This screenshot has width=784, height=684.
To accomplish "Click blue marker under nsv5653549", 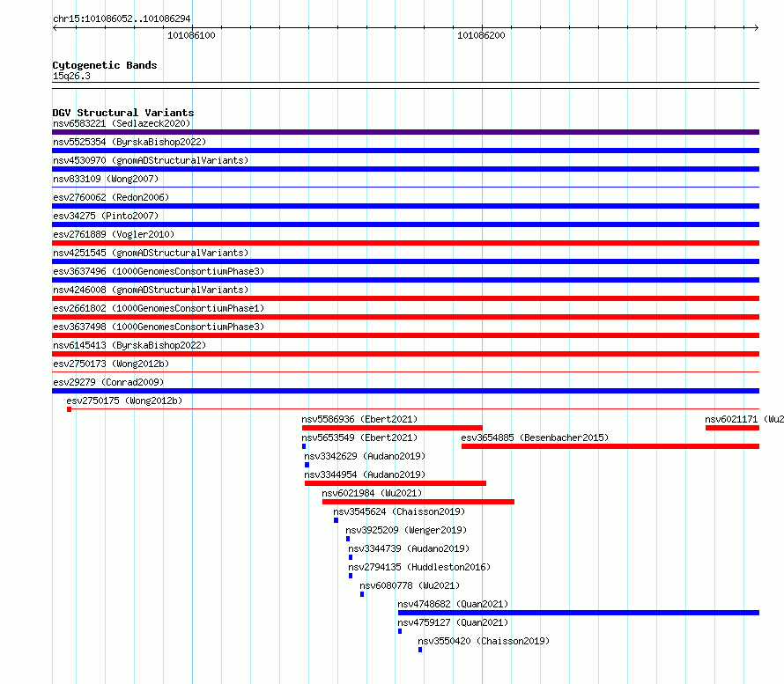I will pyautogui.click(x=304, y=446).
